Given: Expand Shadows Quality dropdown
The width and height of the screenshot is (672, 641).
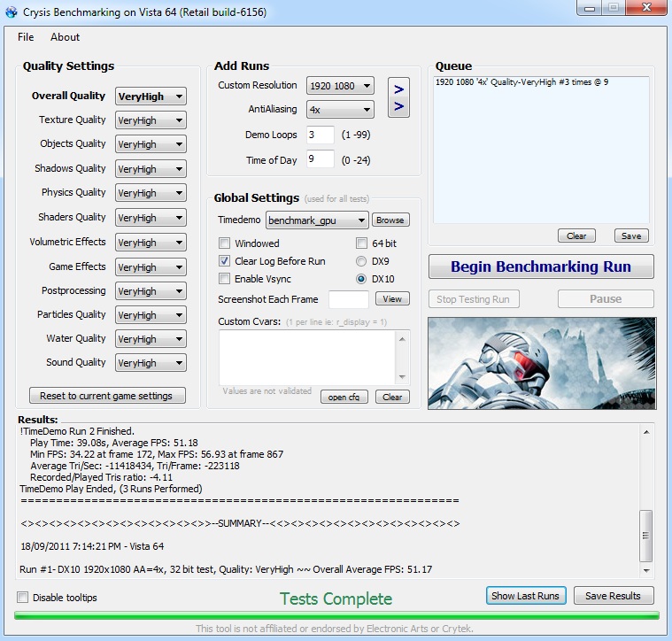Looking at the screenshot, I should [x=151, y=169].
